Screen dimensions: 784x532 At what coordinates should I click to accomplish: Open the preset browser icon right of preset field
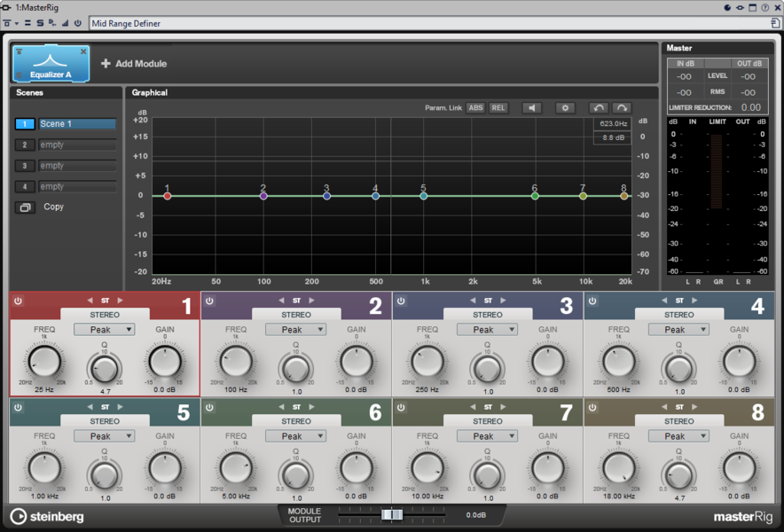click(x=775, y=23)
